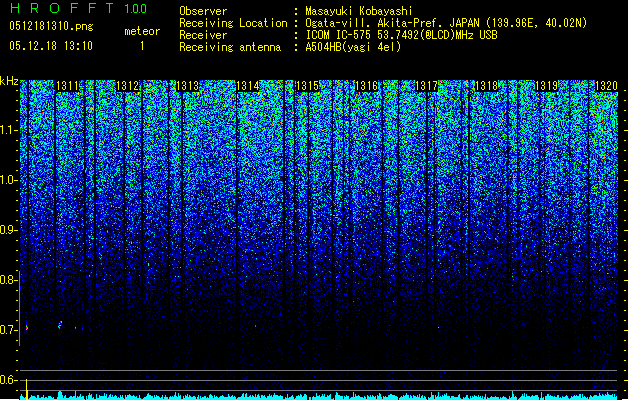The height and width of the screenshot is (400, 629).
Task: Click the meteor count value 1
Action: pos(142,46)
